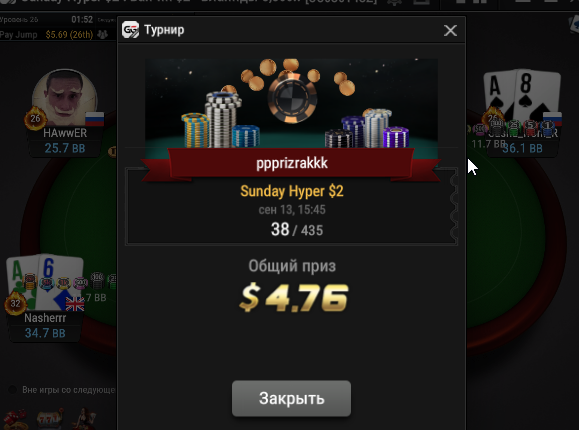The height and width of the screenshot is (430, 579).
Task: Click the $4.76 total prize amount
Action: [x=294, y=298]
